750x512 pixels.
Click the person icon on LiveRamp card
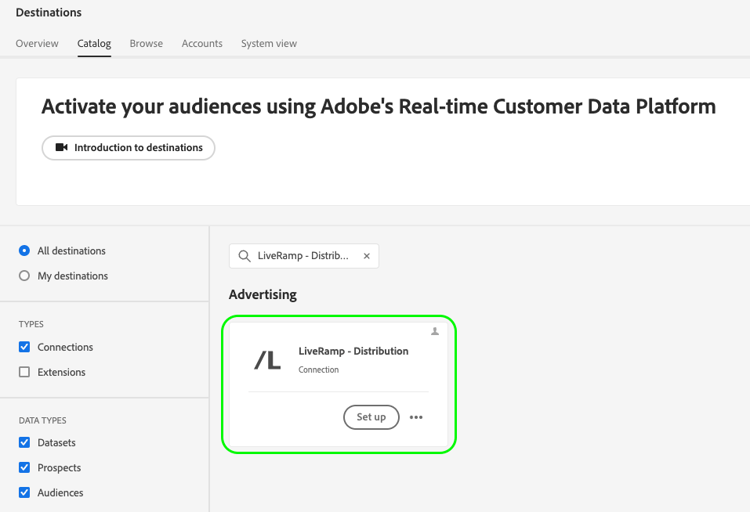tap(435, 331)
